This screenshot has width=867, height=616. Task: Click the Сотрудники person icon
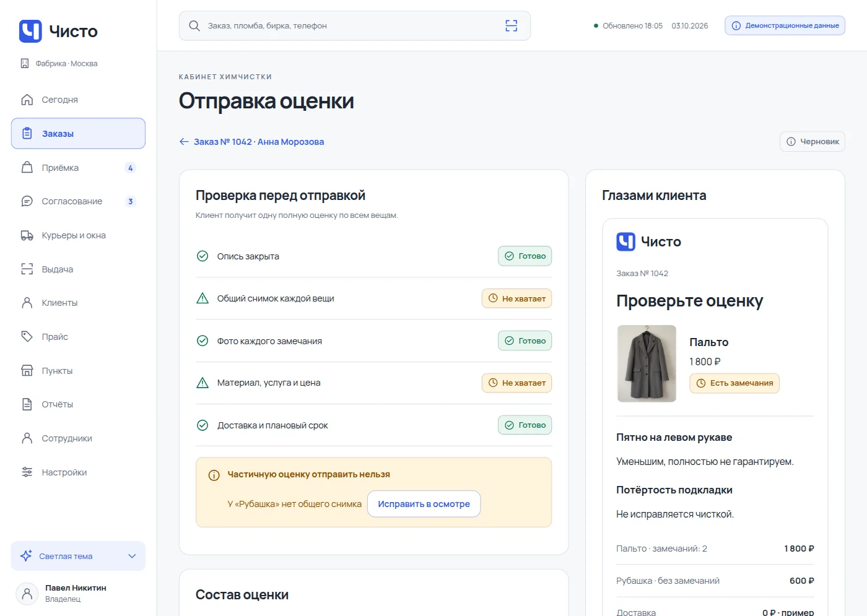click(x=27, y=438)
